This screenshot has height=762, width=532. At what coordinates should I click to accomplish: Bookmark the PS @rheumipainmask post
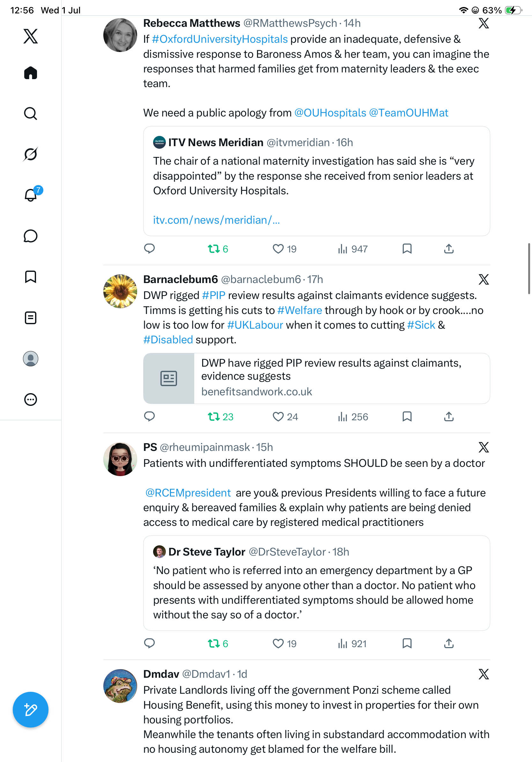pos(407,643)
